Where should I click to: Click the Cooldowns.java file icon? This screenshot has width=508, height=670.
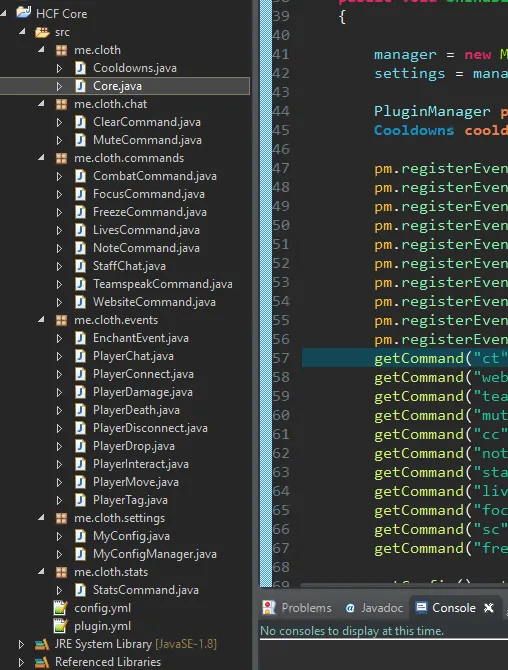80,68
